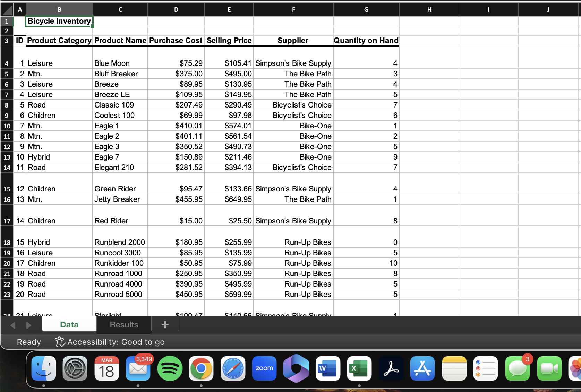Click the Ready status indicator

[x=28, y=342]
